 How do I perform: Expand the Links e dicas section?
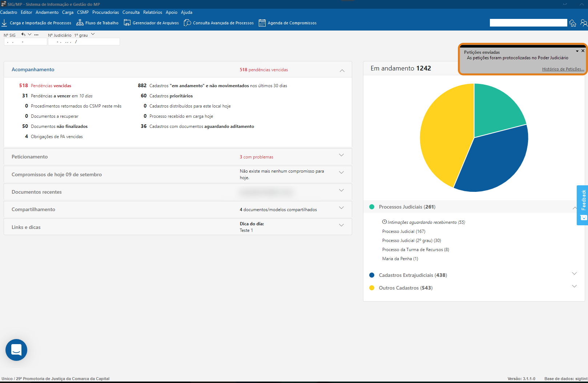341,225
